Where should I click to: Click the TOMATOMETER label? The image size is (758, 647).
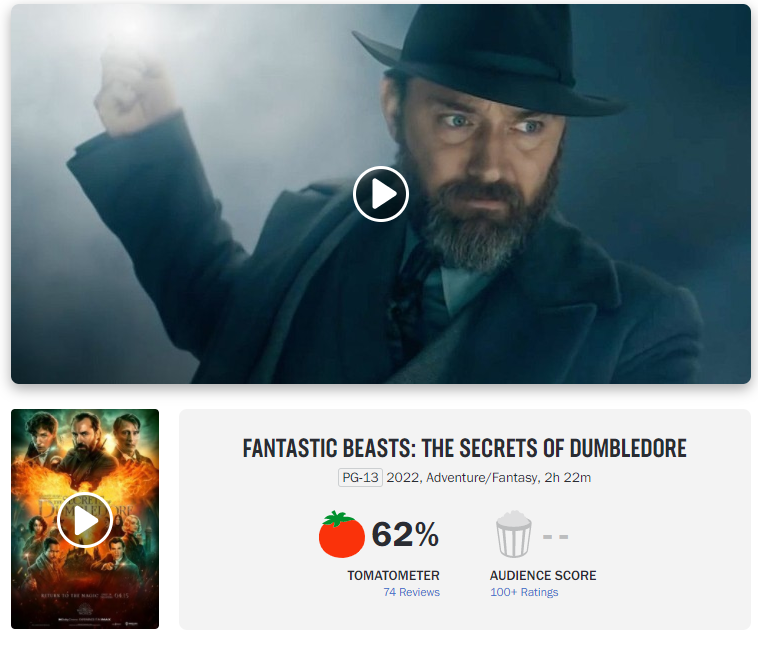coord(393,575)
